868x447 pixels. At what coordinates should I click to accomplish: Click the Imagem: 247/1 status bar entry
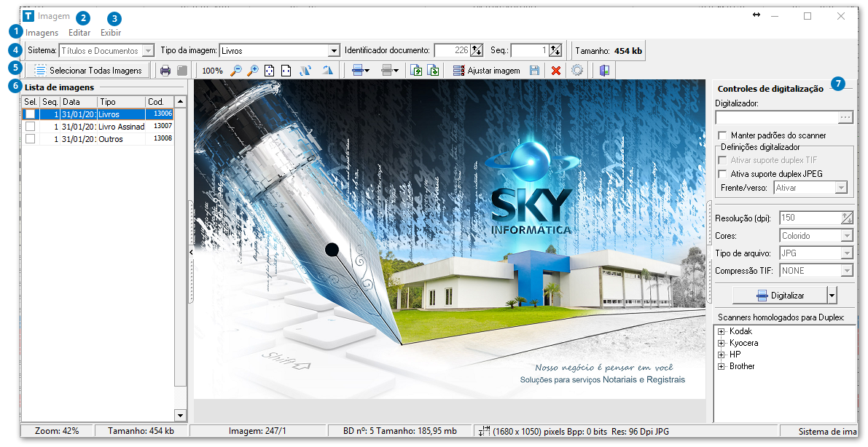click(257, 431)
